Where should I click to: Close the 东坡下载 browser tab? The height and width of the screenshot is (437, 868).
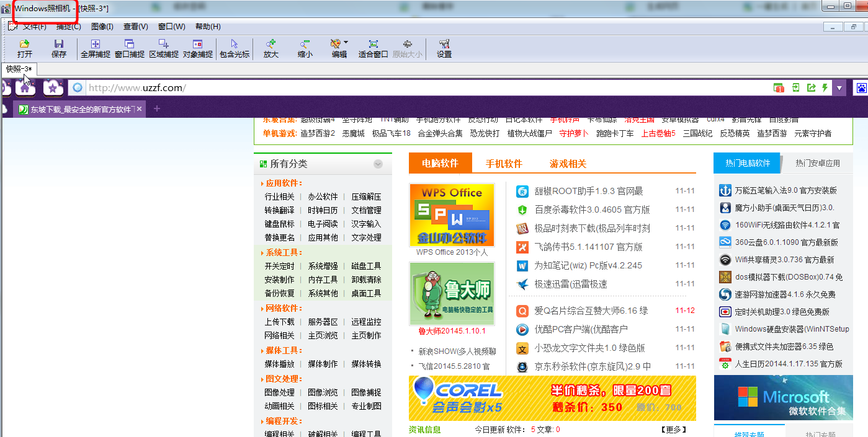pyautogui.click(x=140, y=109)
